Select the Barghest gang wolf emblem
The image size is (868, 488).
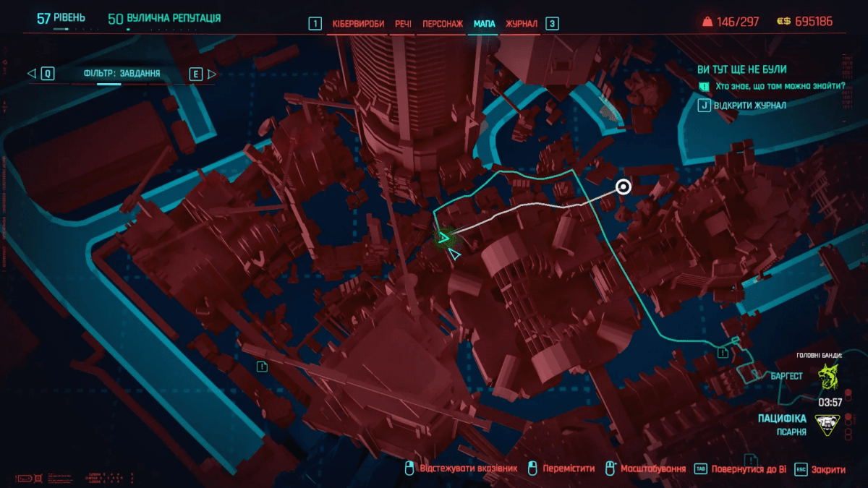[827, 377]
